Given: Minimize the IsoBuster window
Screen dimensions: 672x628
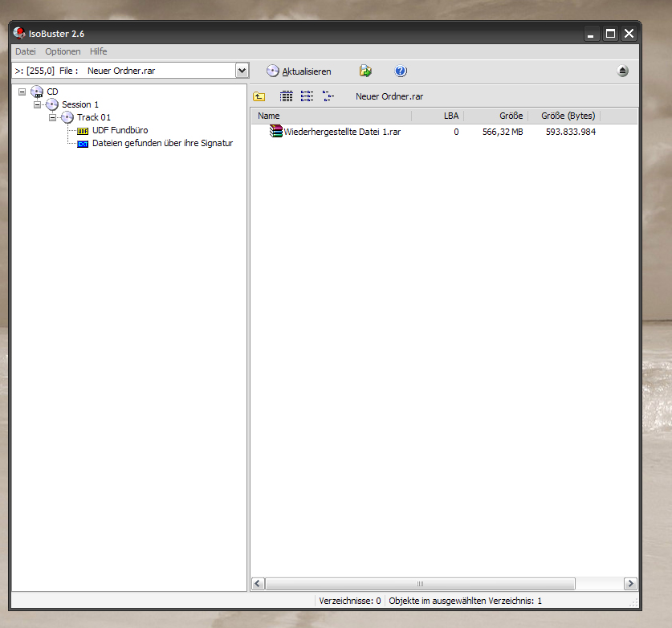Looking at the screenshot, I should (x=591, y=34).
